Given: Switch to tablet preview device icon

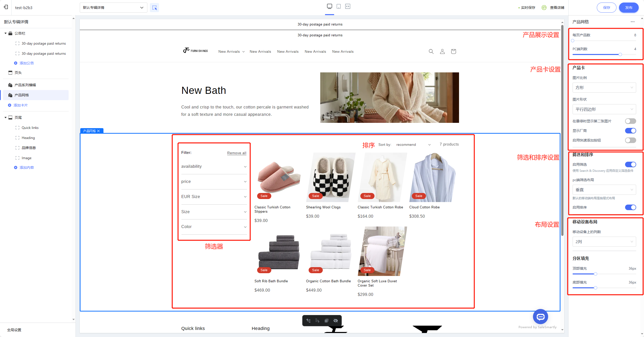Looking at the screenshot, I should [339, 6].
